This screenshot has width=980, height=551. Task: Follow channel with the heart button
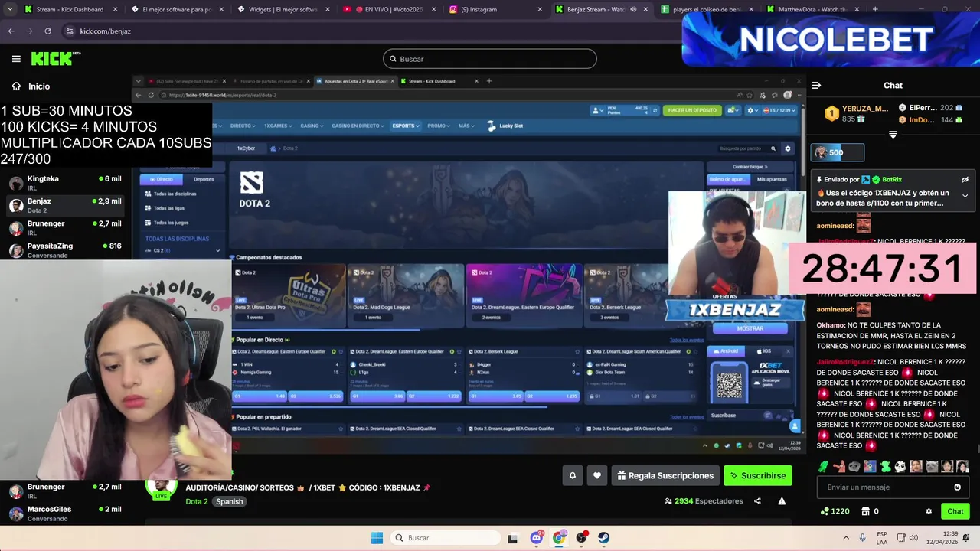coord(597,475)
